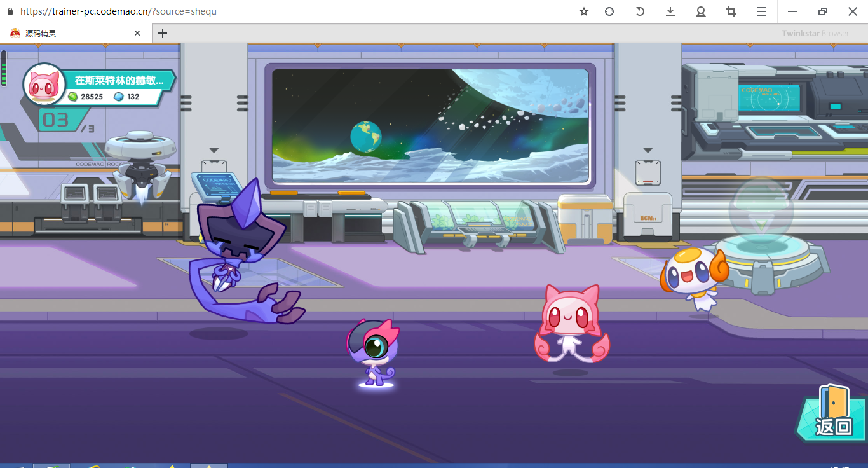The image size is (868, 468).
Task: Select the pink cat-eared sprite
Action: 571,324
